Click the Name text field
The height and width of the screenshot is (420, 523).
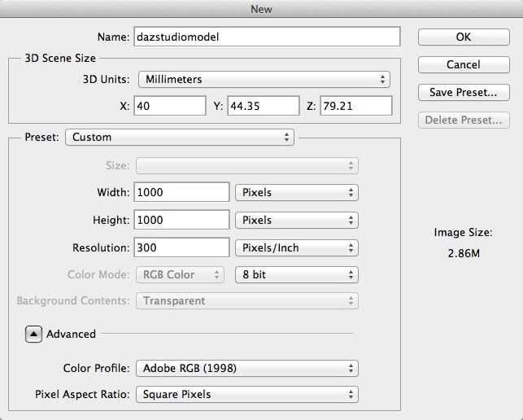click(x=268, y=37)
